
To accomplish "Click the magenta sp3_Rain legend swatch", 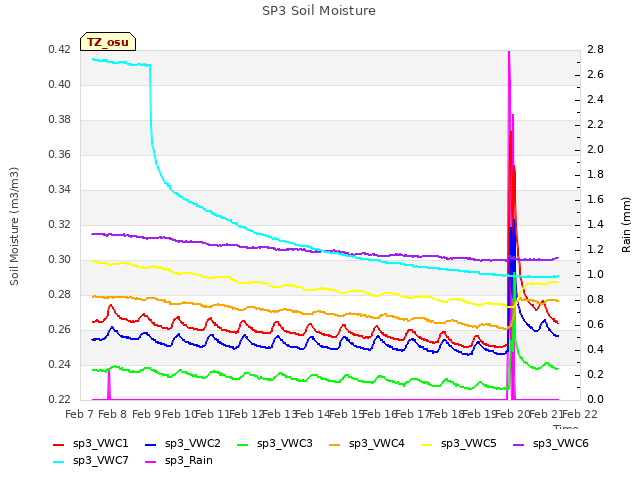I will (x=151, y=462).
